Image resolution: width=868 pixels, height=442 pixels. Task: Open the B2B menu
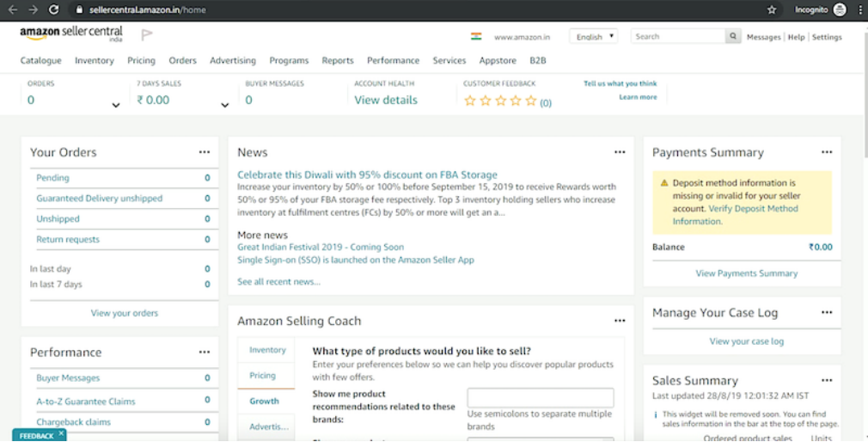click(537, 60)
